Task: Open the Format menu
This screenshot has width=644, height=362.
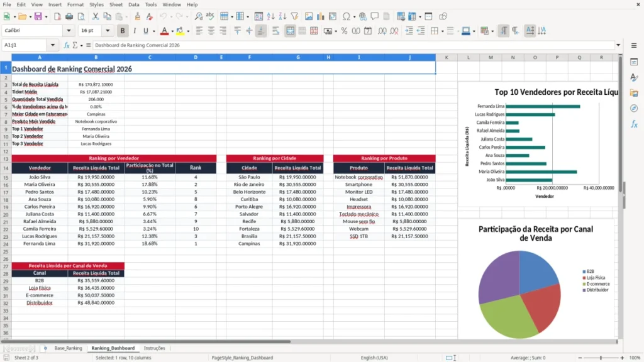Action: point(75,4)
